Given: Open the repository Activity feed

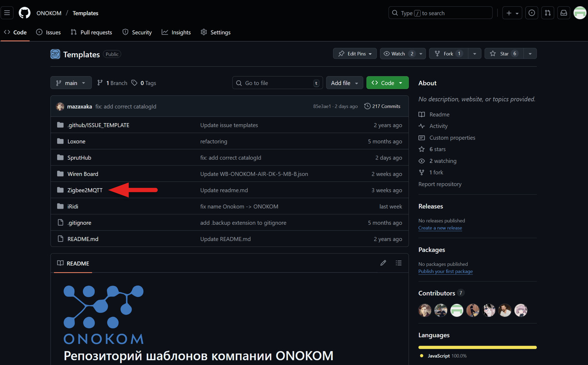Looking at the screenshot, I should click(x=438, y=126).
